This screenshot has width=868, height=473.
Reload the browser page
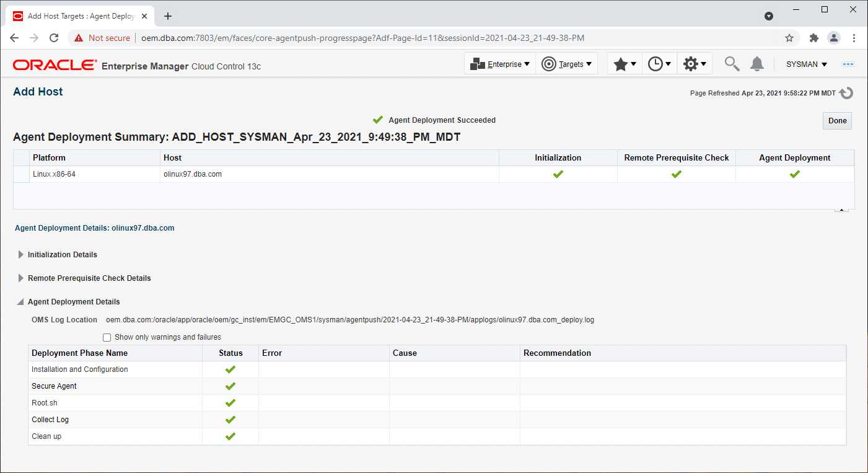54,38
